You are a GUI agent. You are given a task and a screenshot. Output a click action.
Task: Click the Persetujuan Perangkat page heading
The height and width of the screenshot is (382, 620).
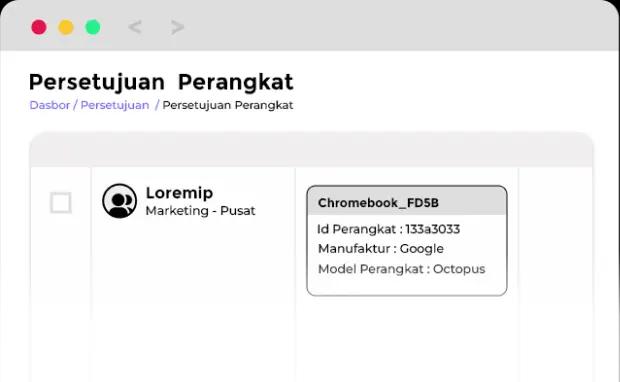click(161, 82)
